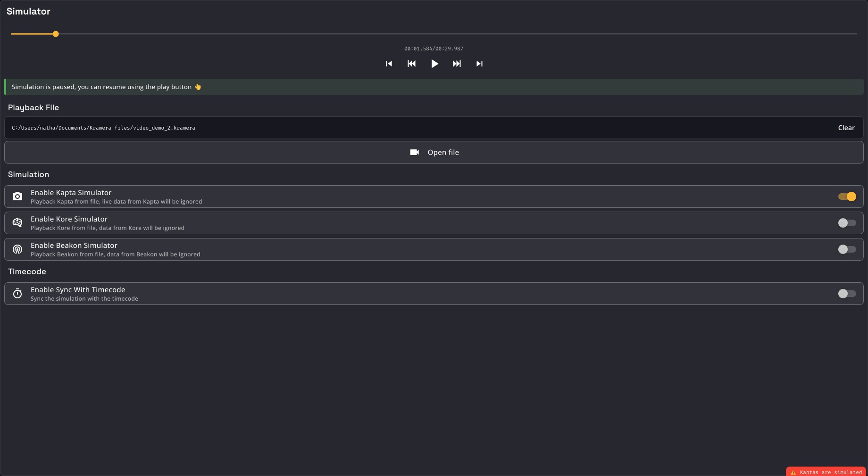Click the camera icon for Kapta Simulator
This screenshot has width=868, height=476.
click(x=17, y=197)
